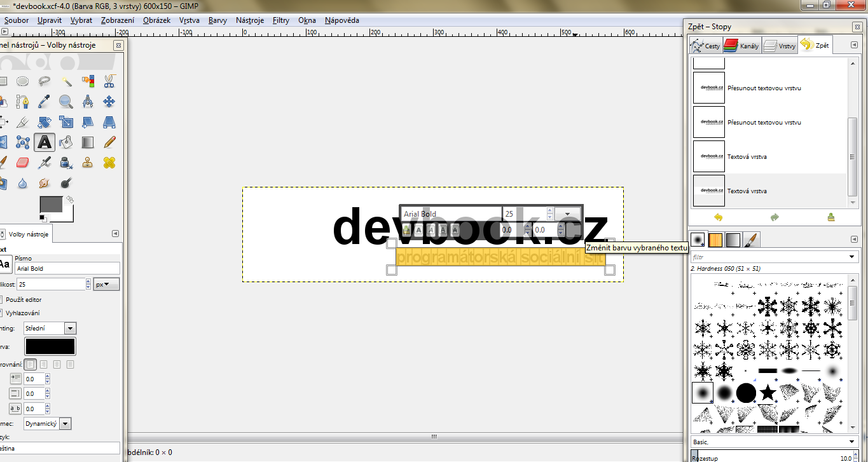Click the undo arrow in history panel
This screenshot has height=462, width=868.
[x=718, y=217]
